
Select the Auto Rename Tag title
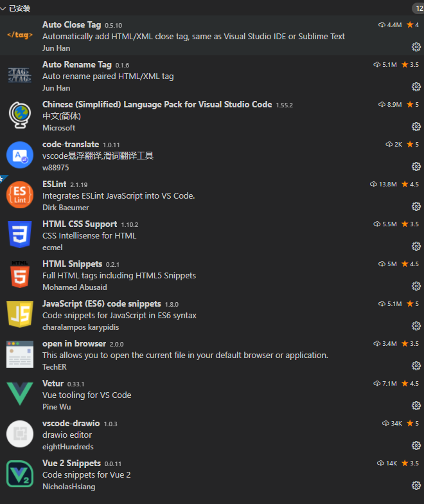pyautogui.click(x=77, y=64)
